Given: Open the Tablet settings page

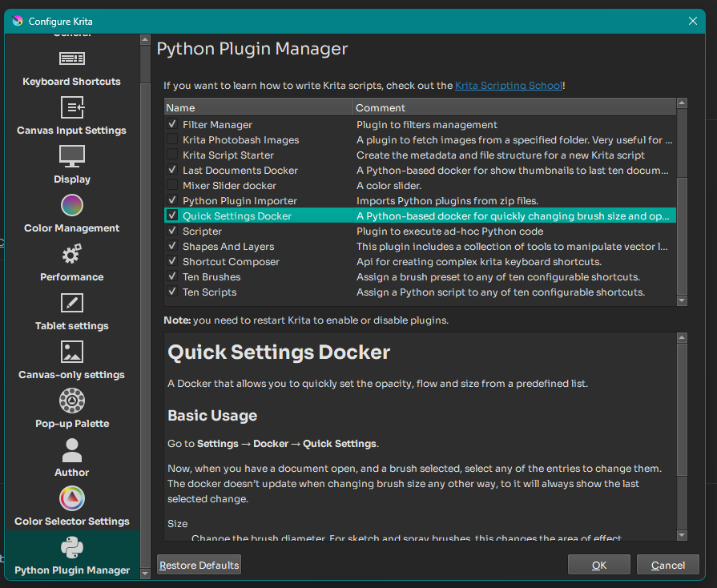Looking at the screenshot, I should click(72, 312).
